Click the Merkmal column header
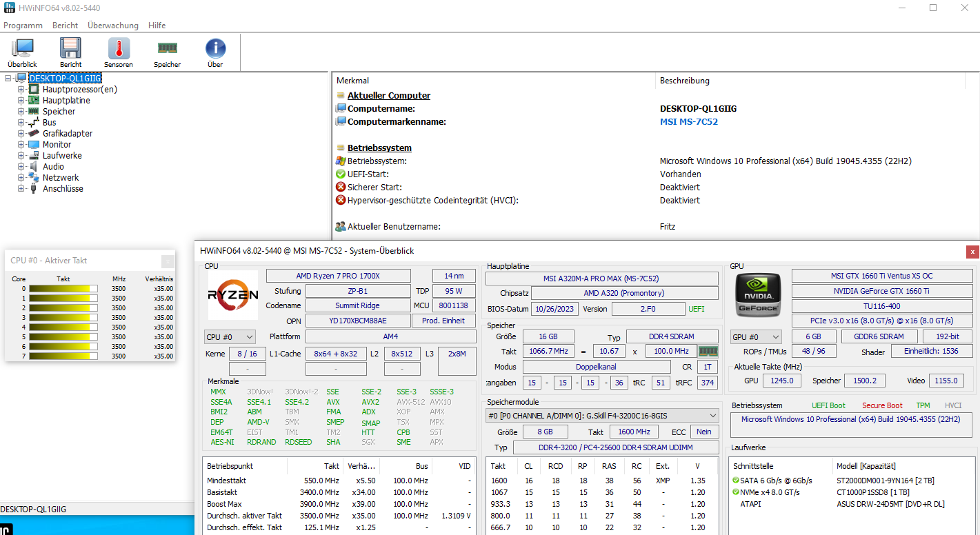The width and height of the screenshot is (980, 535). point(493,81)
